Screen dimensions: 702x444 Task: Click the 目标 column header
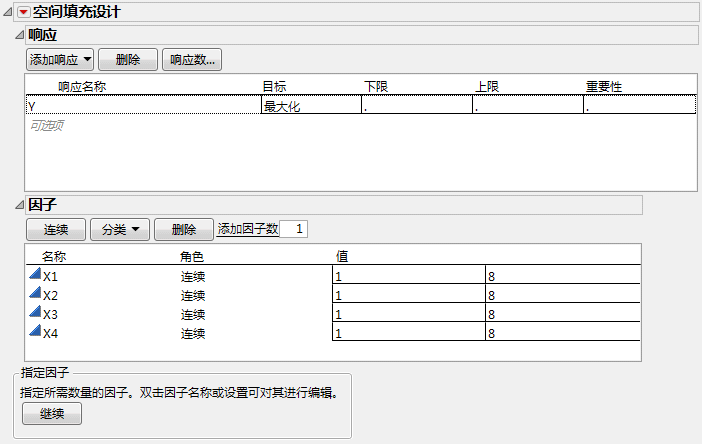(x=274, y=86)
